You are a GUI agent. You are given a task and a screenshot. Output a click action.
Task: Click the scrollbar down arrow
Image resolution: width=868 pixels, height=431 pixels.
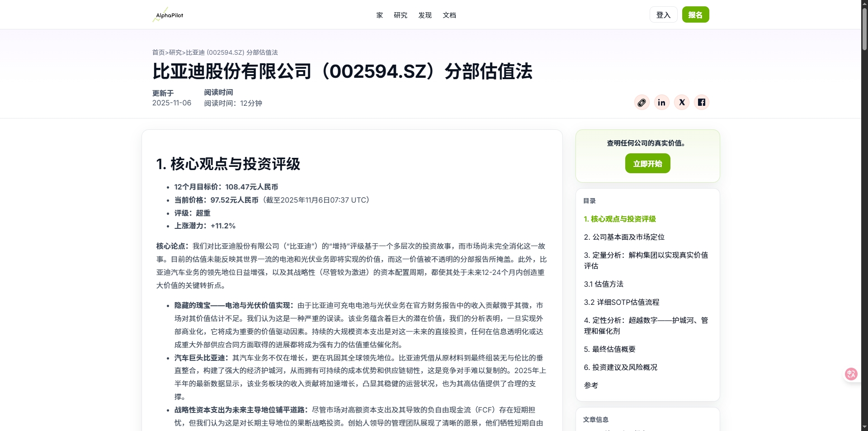(x=864, y=427)
